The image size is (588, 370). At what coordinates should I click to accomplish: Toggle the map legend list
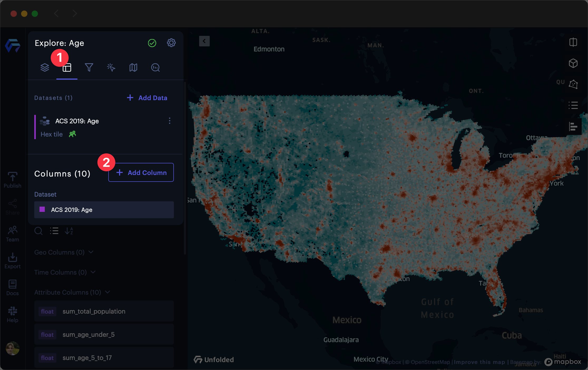573,105
